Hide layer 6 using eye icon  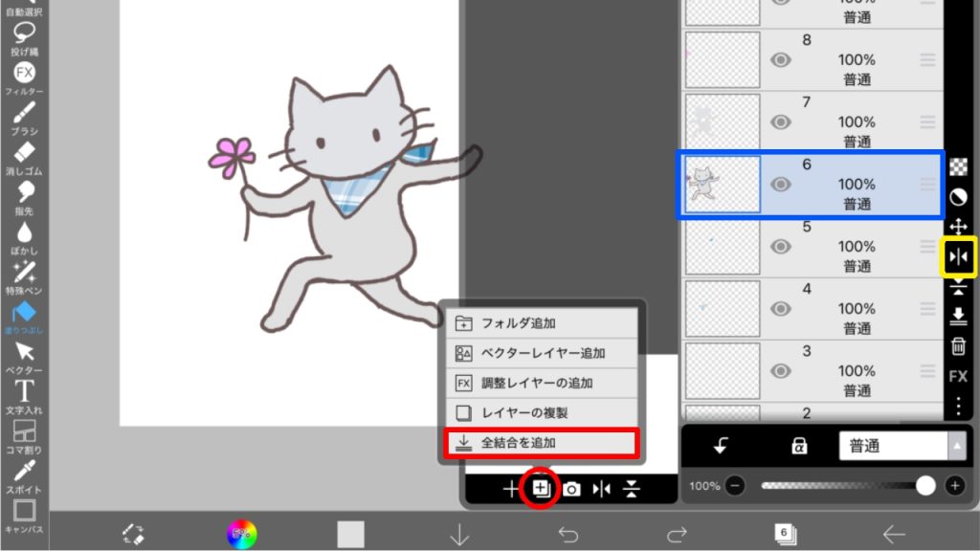[x=781, y=185]
